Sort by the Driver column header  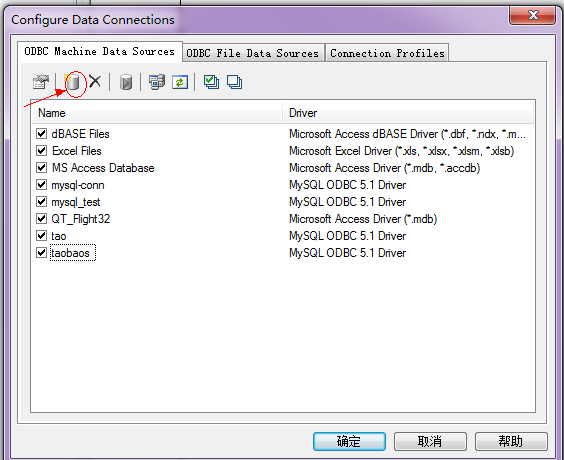(408, 113)
